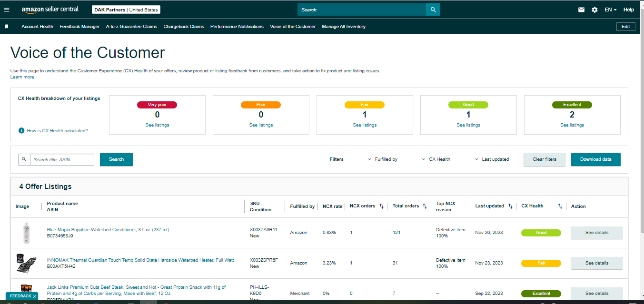Screen dimensions: 644x304
Task: Click the Nov 26, 2023 date cell
Action: [489, 233]
